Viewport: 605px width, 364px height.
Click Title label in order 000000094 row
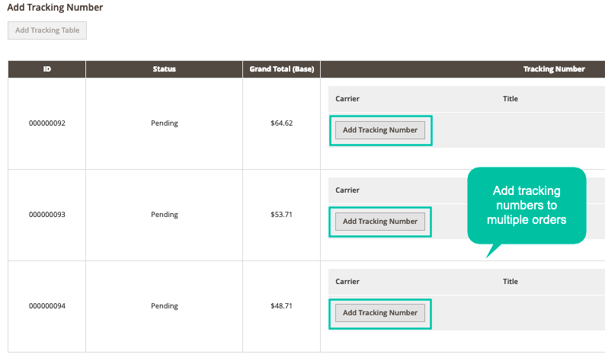point(510,282)
